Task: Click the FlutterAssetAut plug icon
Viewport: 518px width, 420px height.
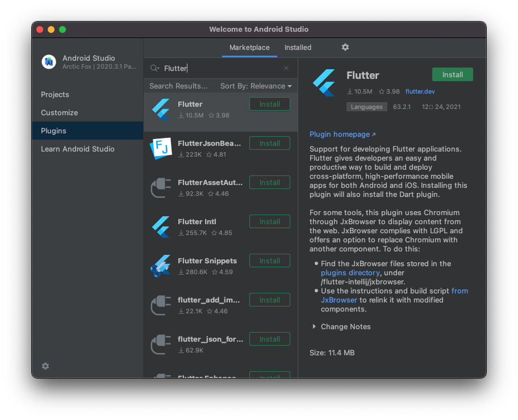Action: pyautogui.click(x=161, y=187)
